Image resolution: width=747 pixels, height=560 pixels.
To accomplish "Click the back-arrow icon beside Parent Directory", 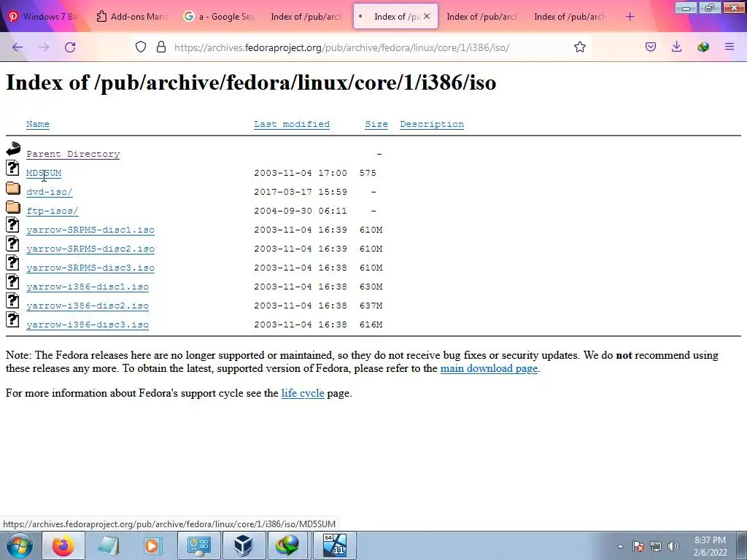I will (13, 149).
